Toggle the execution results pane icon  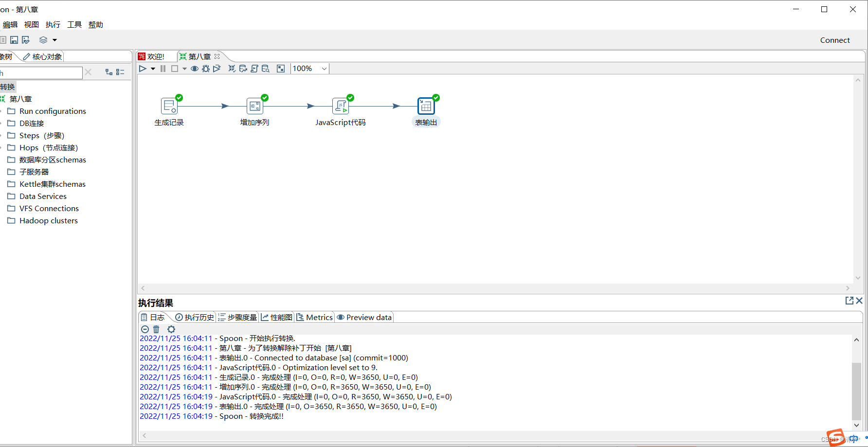[281, 69]
